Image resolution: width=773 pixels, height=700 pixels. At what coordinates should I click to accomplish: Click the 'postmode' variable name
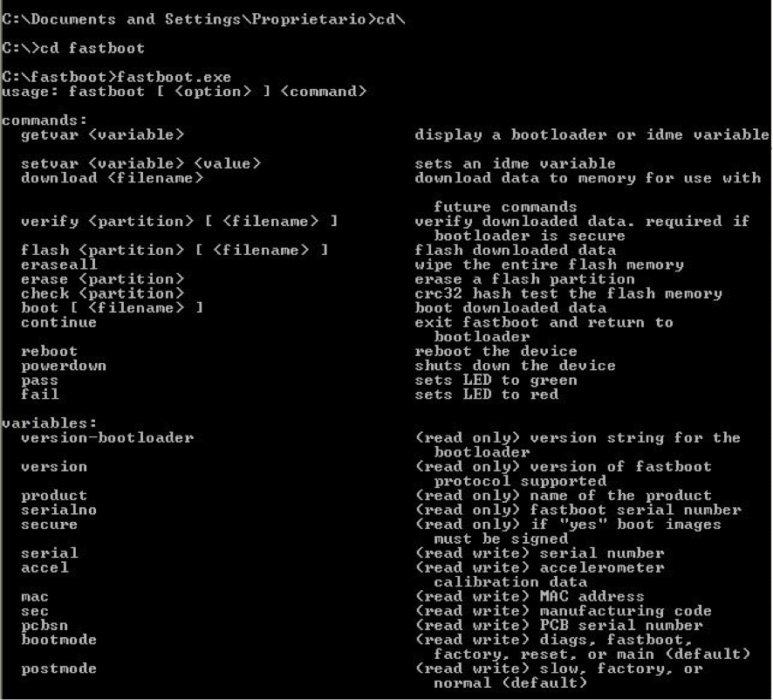coord(59,669)
